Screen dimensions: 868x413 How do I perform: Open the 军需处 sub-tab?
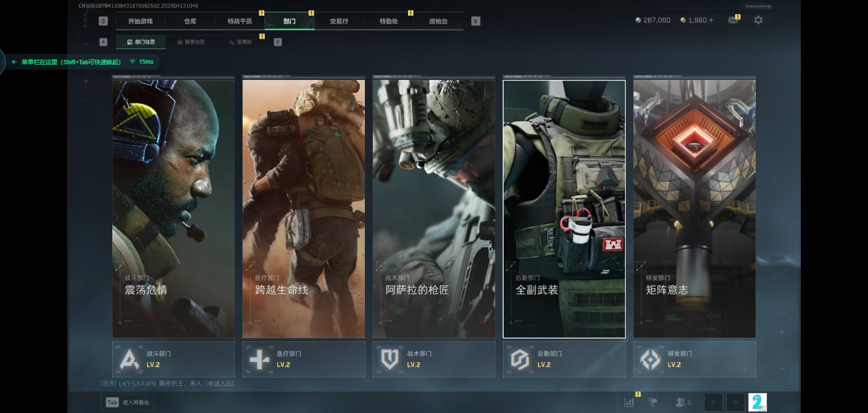tap(241, 42)
